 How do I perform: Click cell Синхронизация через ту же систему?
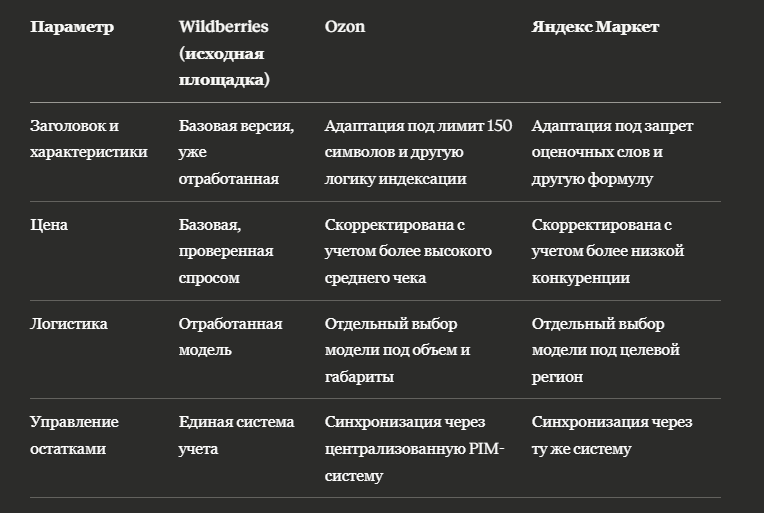pos(612,435)
